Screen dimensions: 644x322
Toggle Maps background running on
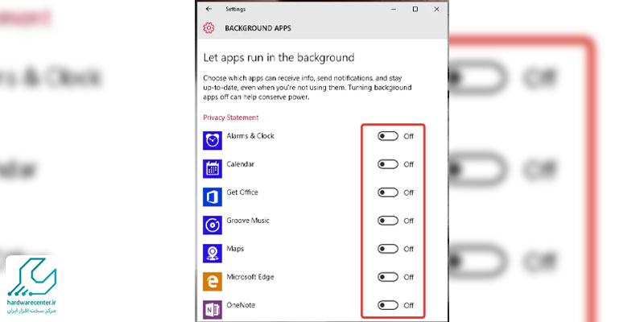[x=388, y=249]
